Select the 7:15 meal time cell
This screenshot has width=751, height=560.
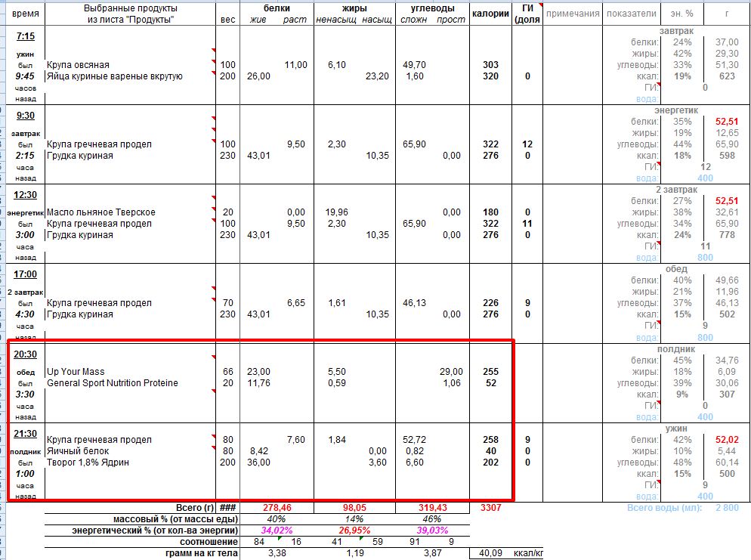click(x=26, y=36)
